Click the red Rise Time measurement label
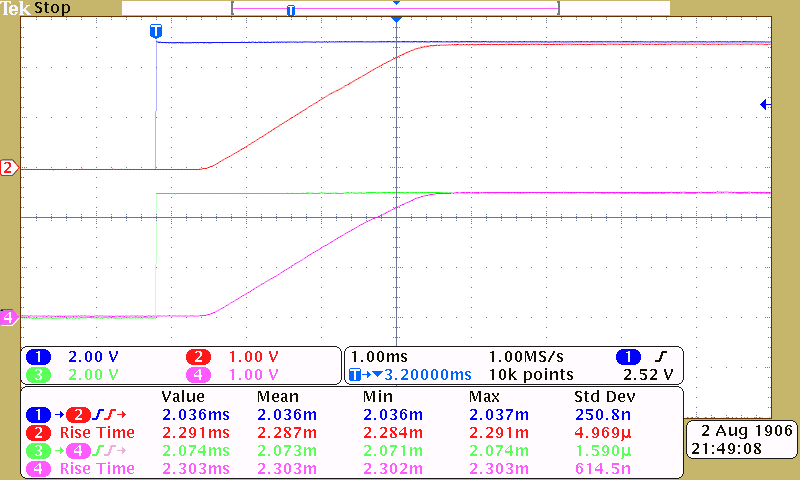The width and height of the screenshot is (800, 480). click(x=97, y=433)
